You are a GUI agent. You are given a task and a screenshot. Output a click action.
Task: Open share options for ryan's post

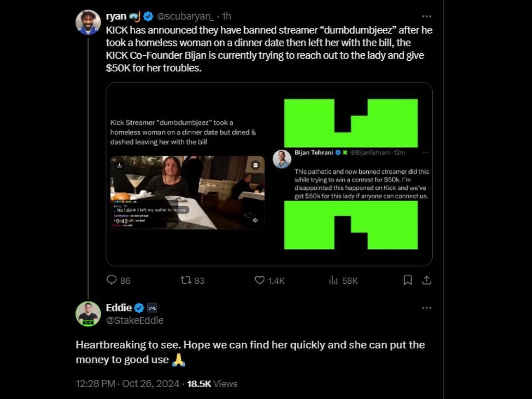426,280
